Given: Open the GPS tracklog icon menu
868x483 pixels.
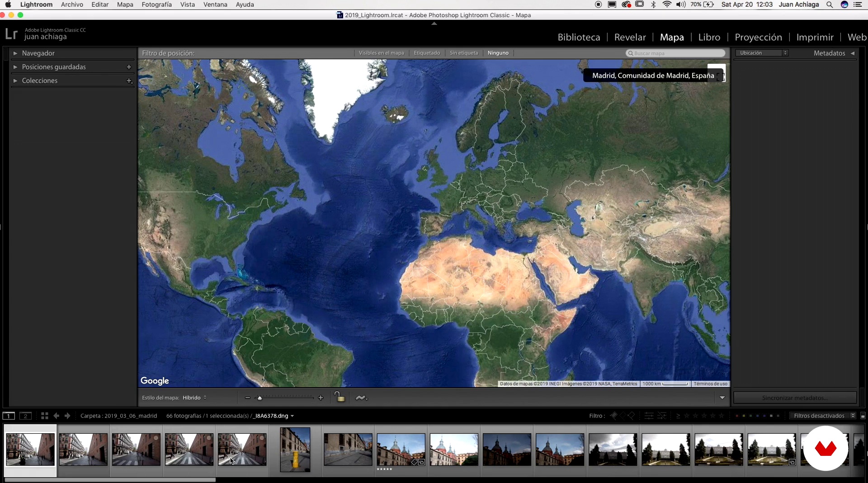Looking at the screenshot, I should (361, 398).
